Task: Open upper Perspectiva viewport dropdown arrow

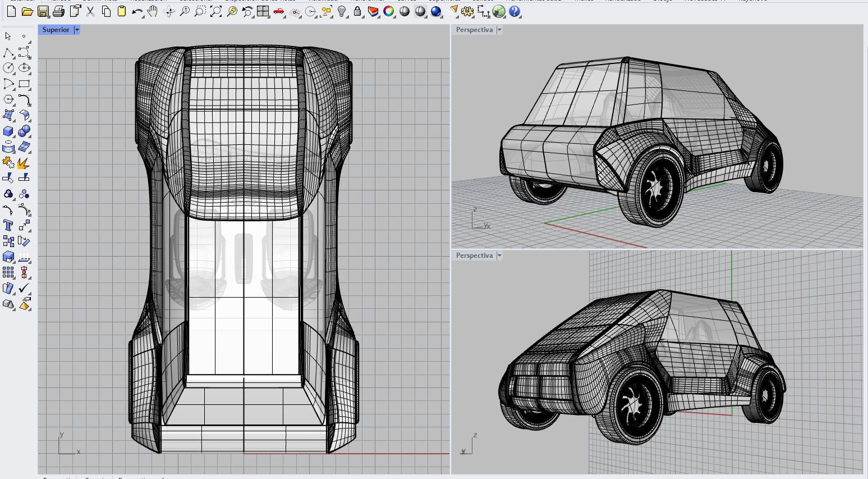Action: click(499, 30)
